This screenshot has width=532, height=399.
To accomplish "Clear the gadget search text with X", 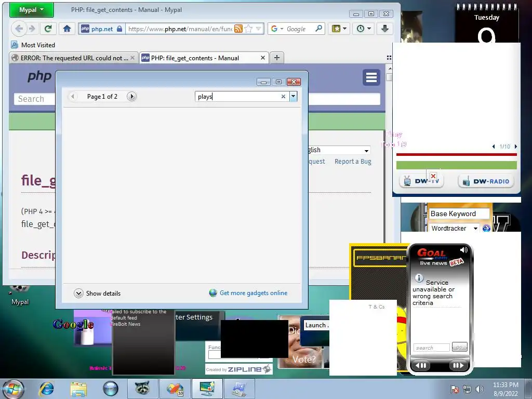I will click(283, 97).
